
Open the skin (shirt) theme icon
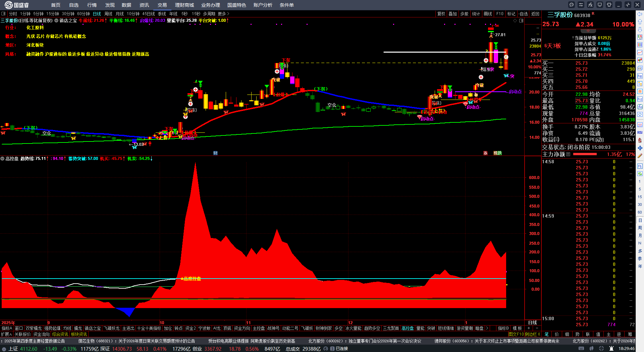point(609,5)
